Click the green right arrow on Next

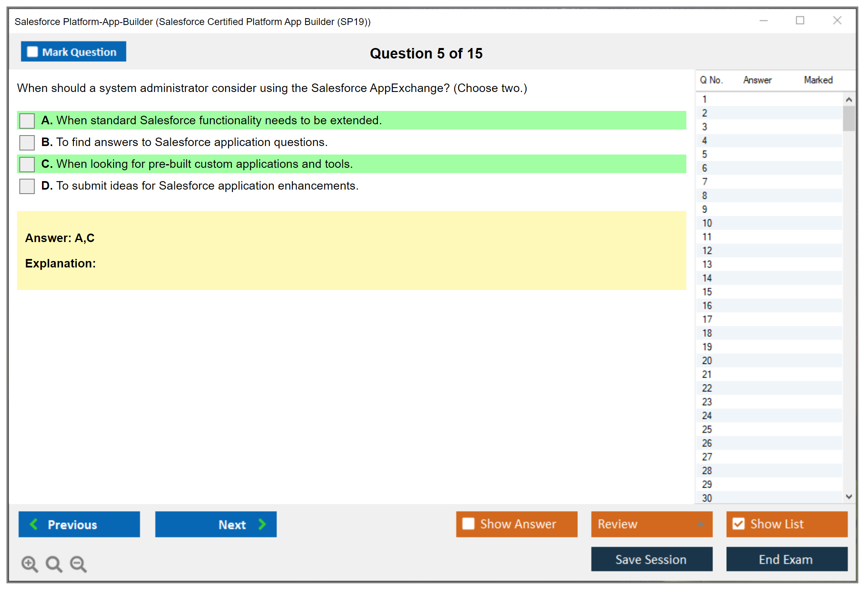262,524
